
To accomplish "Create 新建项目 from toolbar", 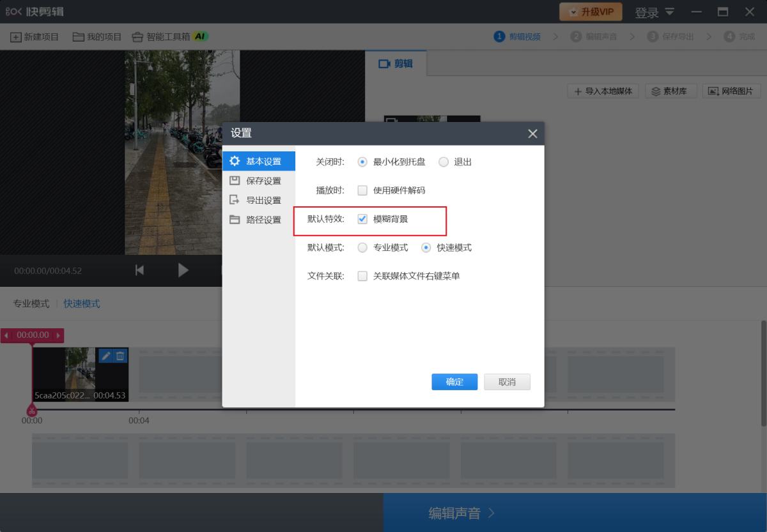I will tap(35, 37).
